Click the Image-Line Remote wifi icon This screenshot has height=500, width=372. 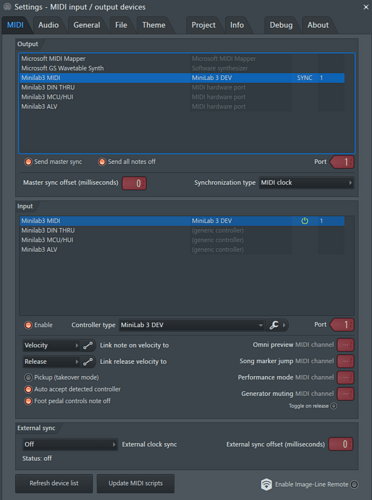click(x=266, y=484)
